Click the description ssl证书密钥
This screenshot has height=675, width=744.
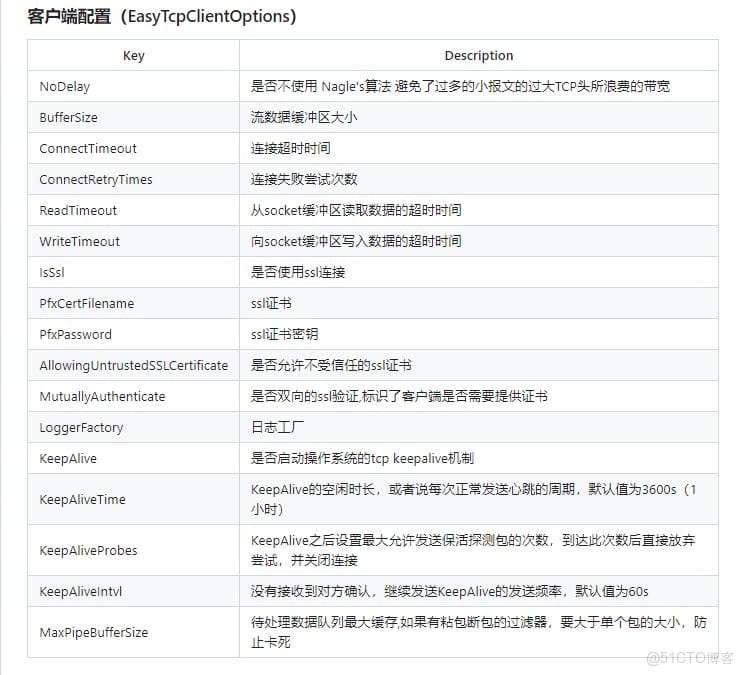[x=284, y=334]
